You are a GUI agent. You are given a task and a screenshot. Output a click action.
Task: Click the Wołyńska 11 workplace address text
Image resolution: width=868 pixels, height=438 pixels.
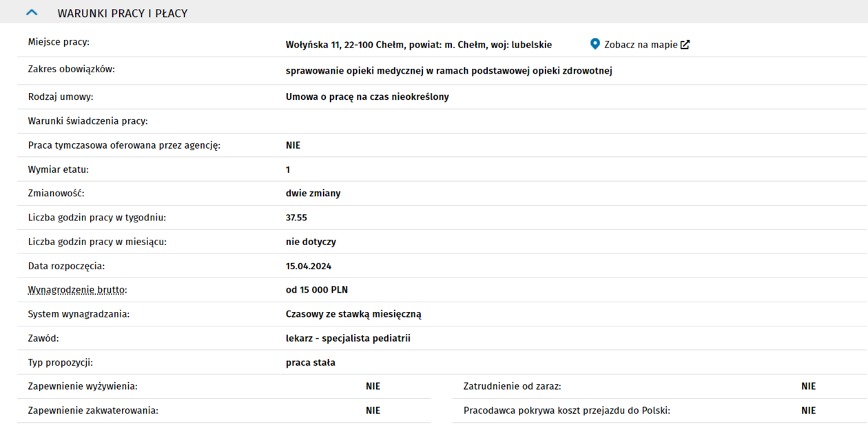[418, 45]
